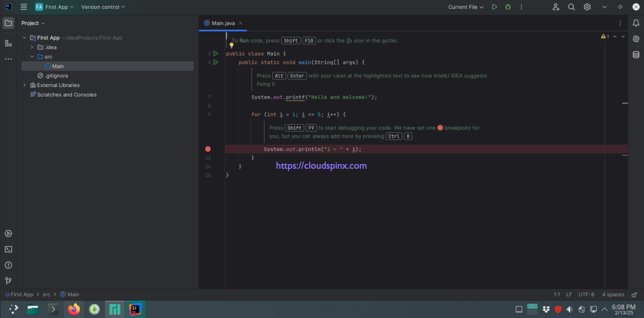The width and height of the screenshot is (644, 318).
Task: Run the program with the green play button
Action: coord(494,7)
